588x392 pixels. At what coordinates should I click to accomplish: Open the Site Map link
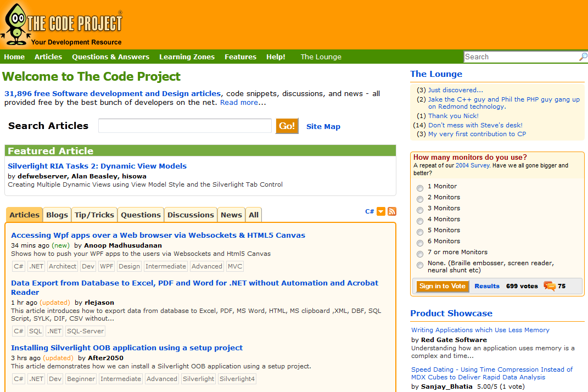(323, 127)
